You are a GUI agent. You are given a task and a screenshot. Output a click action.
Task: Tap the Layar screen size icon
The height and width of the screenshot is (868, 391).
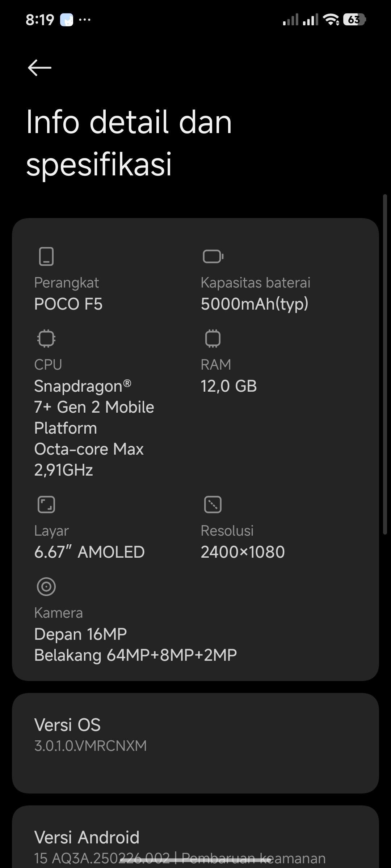tap(46, 505)
